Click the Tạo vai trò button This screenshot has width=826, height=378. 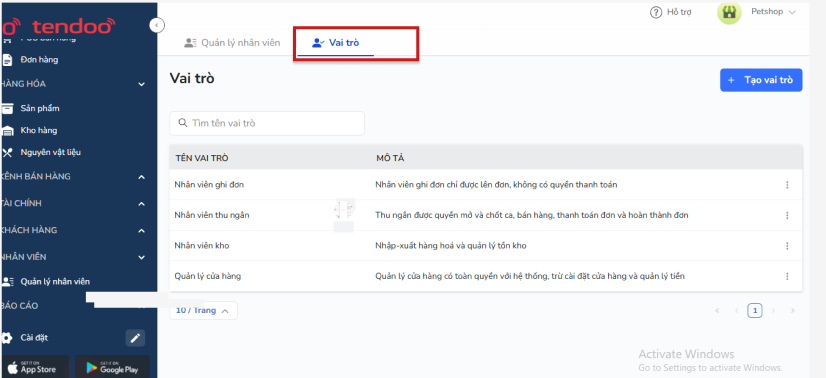pos(761,80)
